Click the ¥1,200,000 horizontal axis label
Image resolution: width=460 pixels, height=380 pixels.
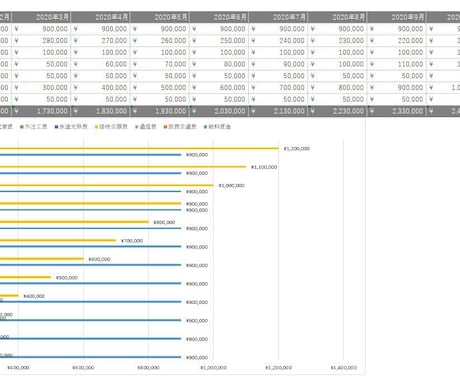(279, 368)
